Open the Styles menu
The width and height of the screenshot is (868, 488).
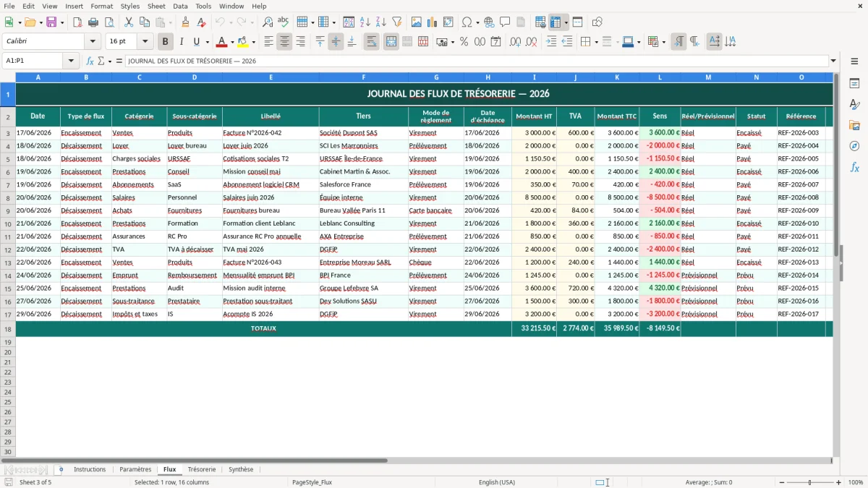(x=130, y=6)
